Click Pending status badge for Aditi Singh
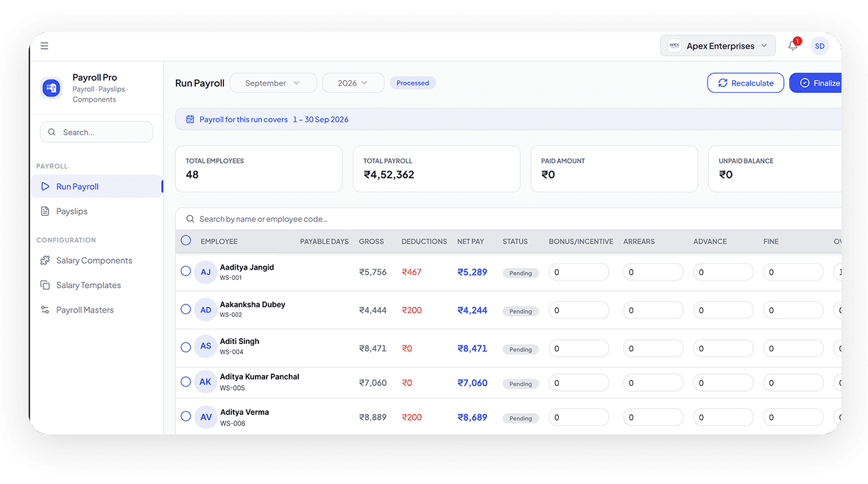The image size is (868, 484). (x=521, y=349)
